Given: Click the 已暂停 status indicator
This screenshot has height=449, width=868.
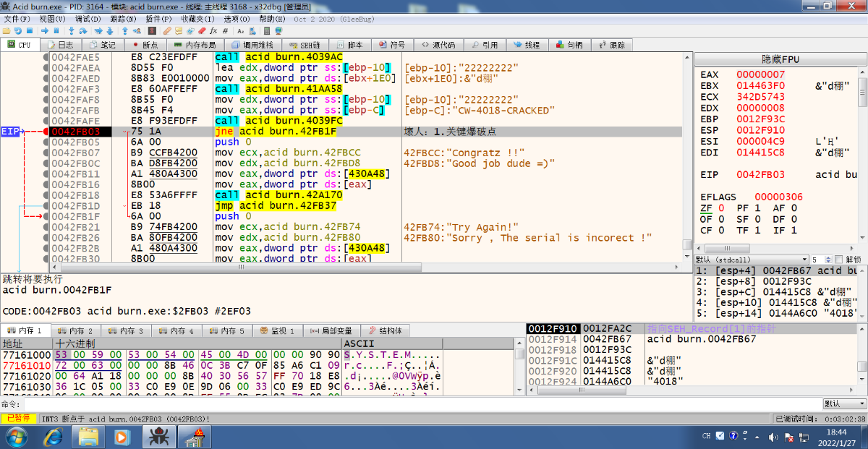Looking at the screenshot, I should 18,419.
